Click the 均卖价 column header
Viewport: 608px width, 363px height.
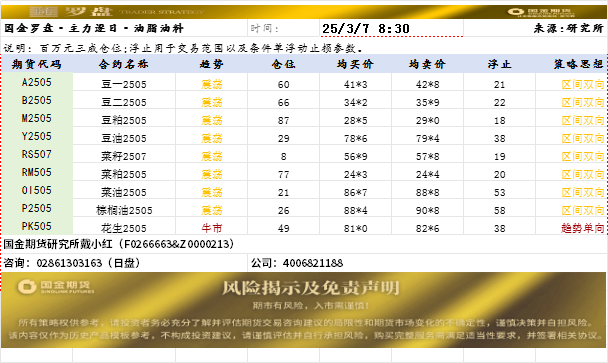pyautogui.click(x=427, y=64)
